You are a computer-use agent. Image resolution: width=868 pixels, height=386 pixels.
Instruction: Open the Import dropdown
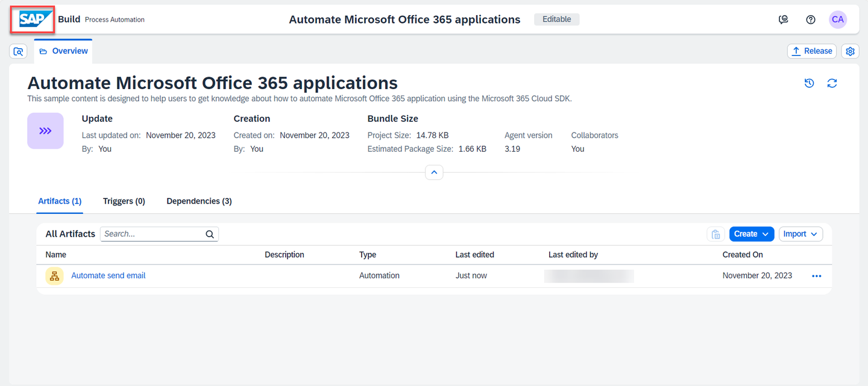(801, 234)
